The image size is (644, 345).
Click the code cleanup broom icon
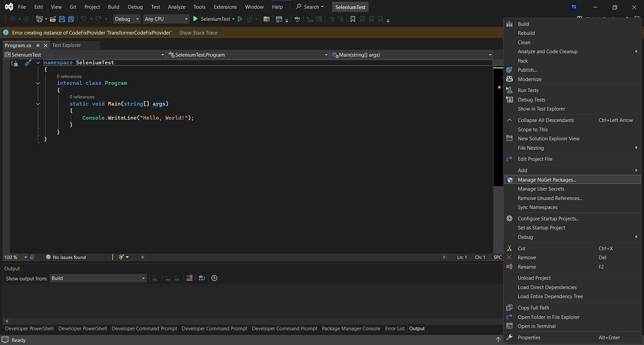(121, 257)
